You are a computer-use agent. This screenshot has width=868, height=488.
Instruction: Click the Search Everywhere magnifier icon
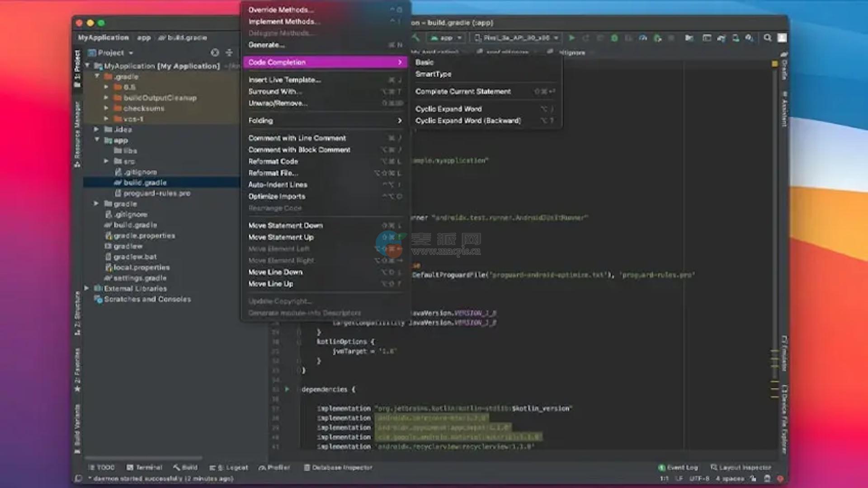tap(767, 38)
